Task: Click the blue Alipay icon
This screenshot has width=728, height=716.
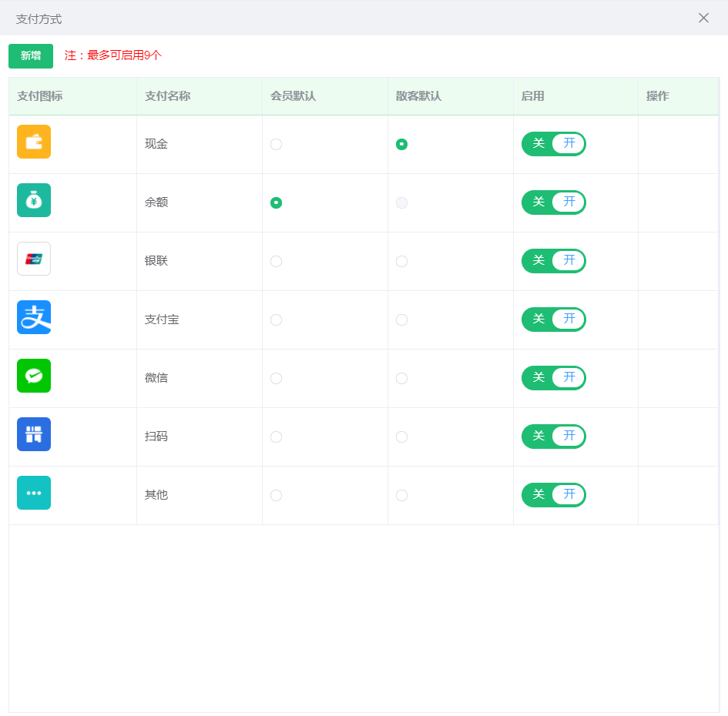Action: point(34,317)
